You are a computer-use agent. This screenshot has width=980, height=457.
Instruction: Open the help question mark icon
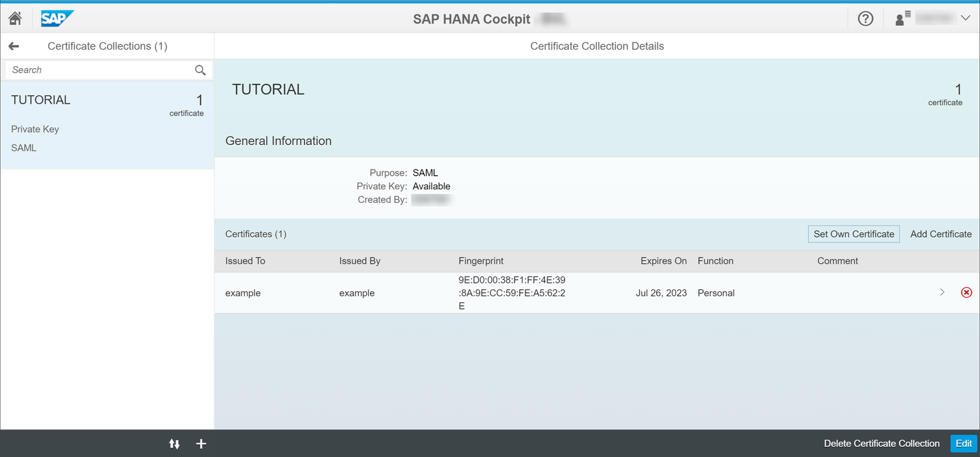(x=866, y=19)
